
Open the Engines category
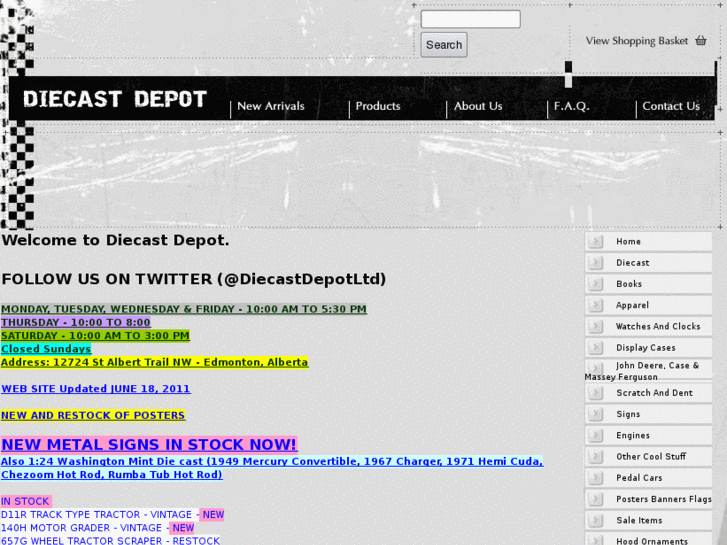648,436
